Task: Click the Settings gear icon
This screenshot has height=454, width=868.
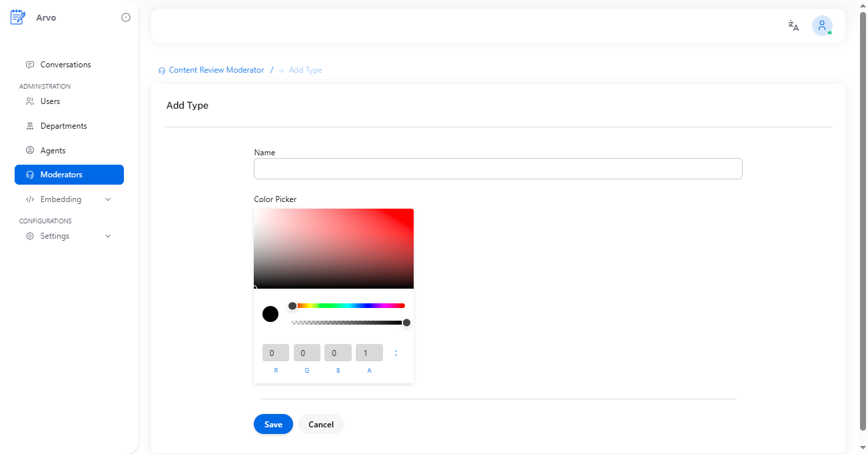Action: pyautogui.click(x=29, y=235)
